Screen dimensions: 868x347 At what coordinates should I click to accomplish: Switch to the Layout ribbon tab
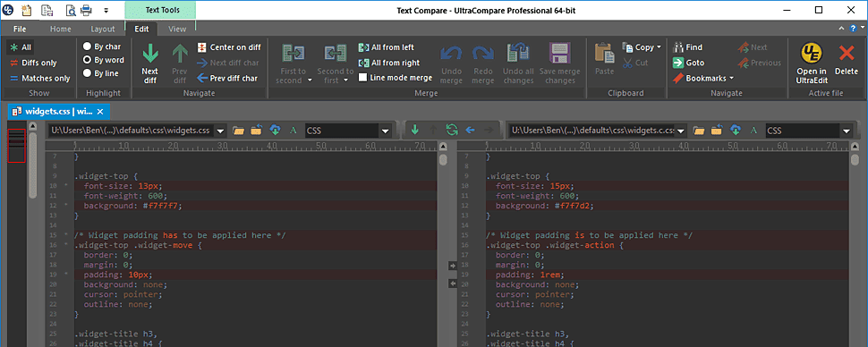(x=102, y=29)
